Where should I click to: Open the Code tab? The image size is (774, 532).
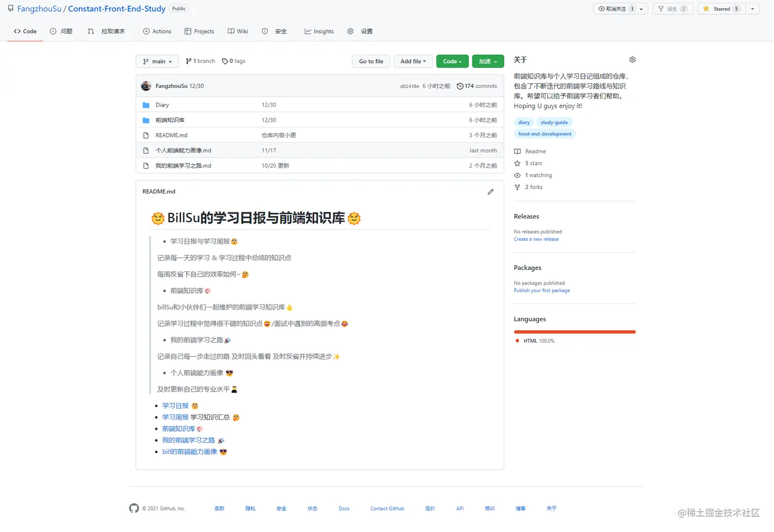(x=26, y=31)
